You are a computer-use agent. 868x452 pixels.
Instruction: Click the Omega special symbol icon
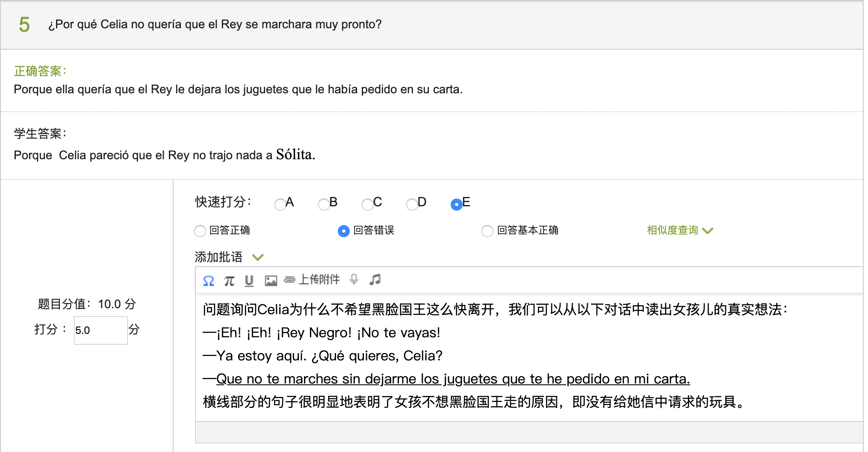point(208,281)
